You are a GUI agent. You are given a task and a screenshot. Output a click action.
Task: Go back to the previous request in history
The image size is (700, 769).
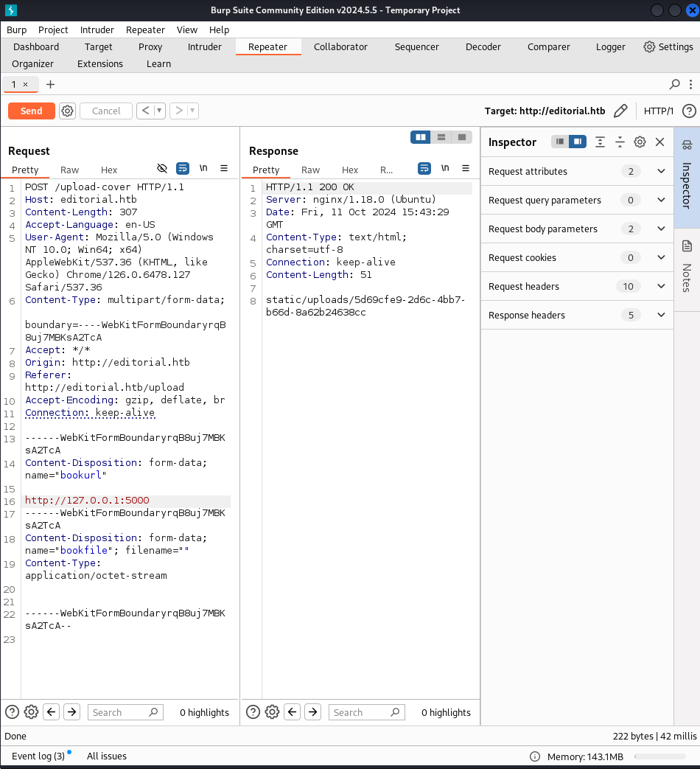click(x=146, y=111)
